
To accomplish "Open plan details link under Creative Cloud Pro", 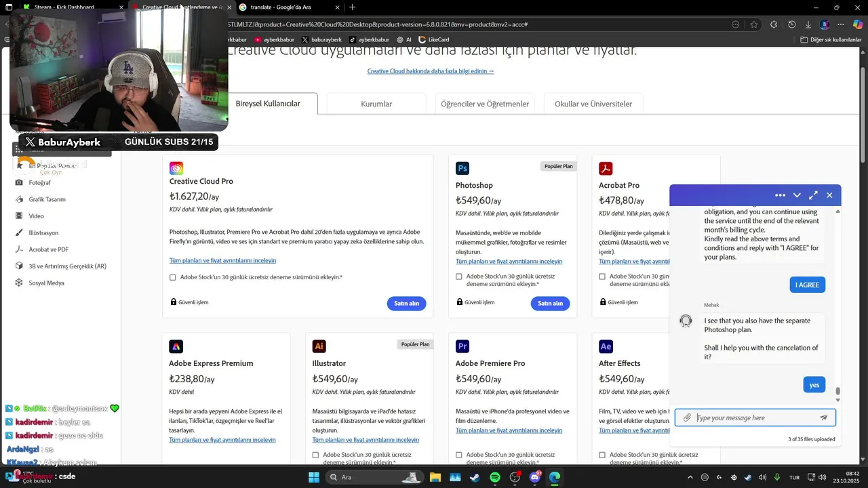I will pyautogui.click(x=222, y=260).
